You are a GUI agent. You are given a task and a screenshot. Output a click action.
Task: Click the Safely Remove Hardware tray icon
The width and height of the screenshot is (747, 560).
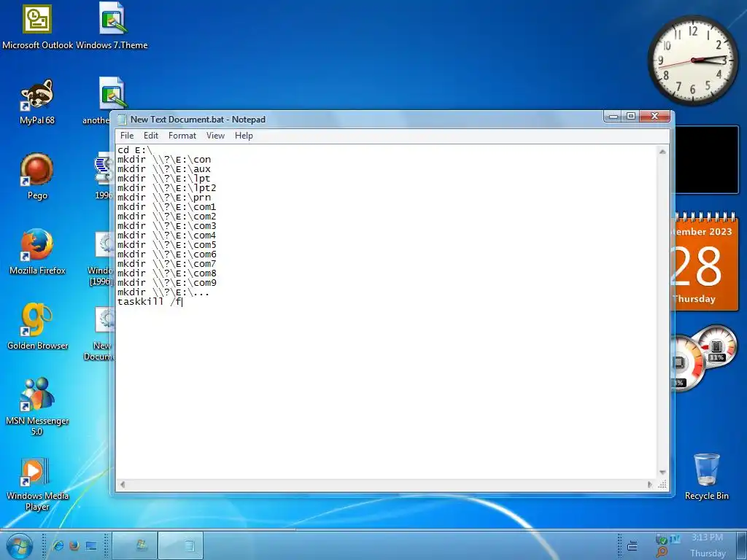[x=661, y=540]
